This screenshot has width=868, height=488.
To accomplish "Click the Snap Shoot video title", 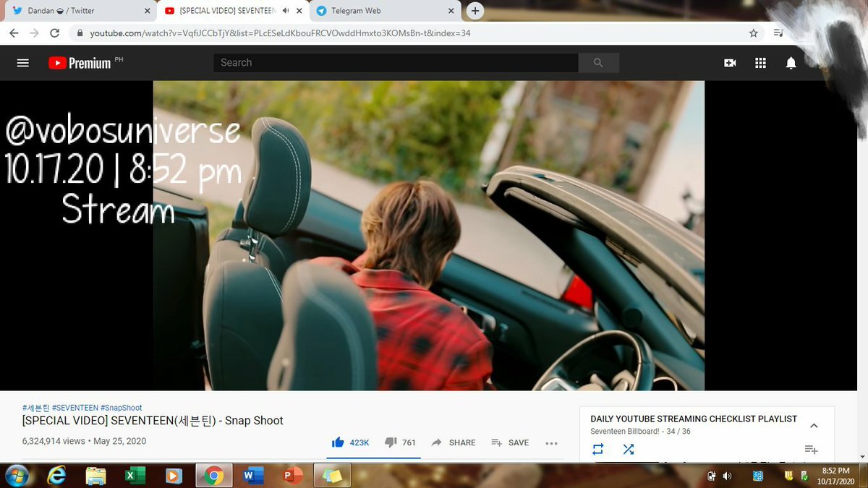I will click(x=153, y=421).
